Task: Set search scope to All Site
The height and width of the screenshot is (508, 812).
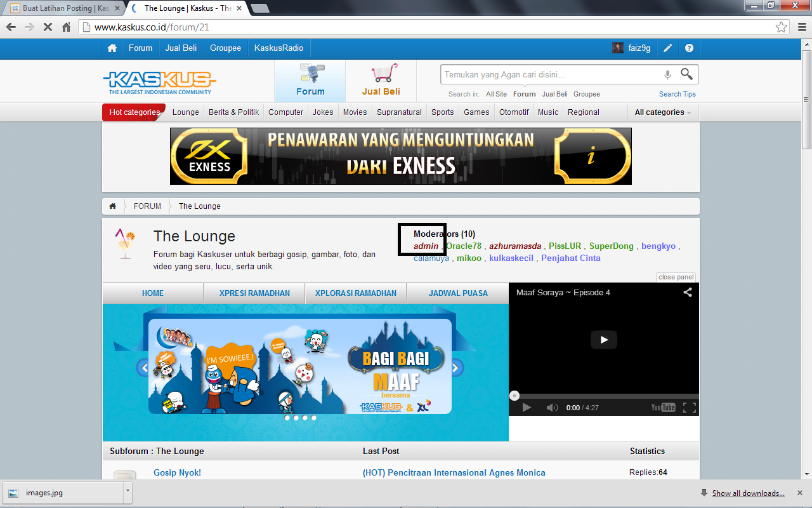Action: pos(496,94)
